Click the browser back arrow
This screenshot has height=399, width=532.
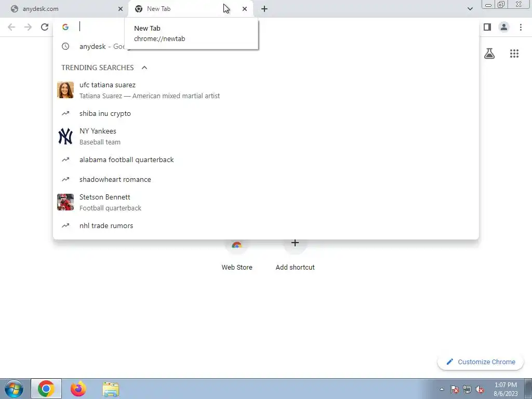coord(11,27)
